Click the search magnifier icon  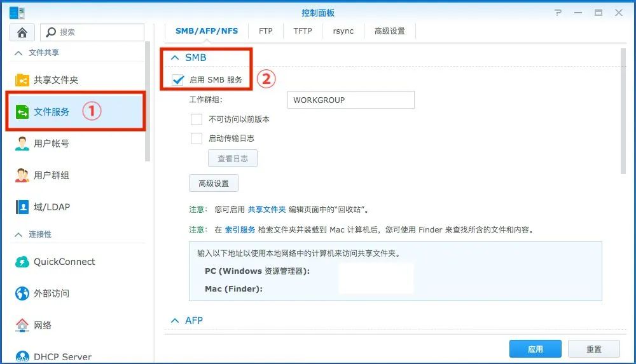point(51,32)
